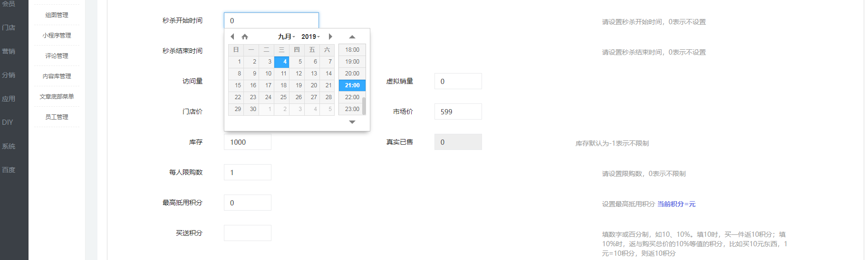
Task: Open the month dropdown 九月
Action: click(287, 37)
